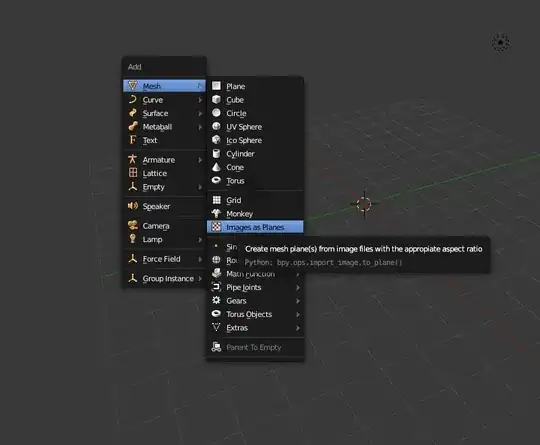This screenshot has width=540, height=445.
Task: Select UV Sphere menu entry
Action: tap(255, 127)
